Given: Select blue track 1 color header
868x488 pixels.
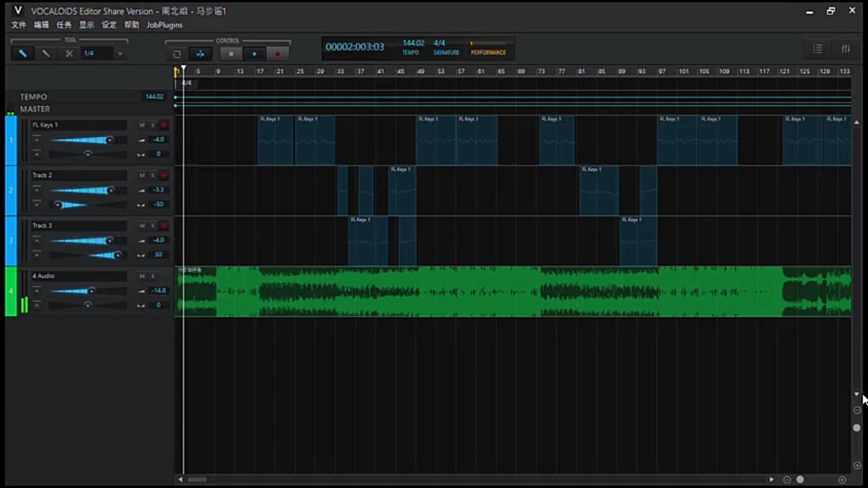Looking at the screenshot, I should coord(11,140).
